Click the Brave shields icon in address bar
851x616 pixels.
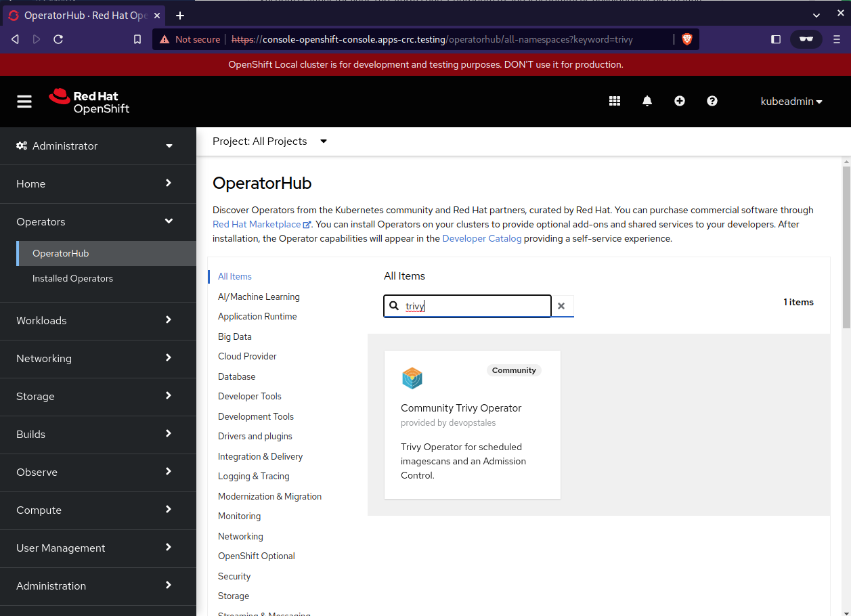pyautogui.click(x=686, y=39)
